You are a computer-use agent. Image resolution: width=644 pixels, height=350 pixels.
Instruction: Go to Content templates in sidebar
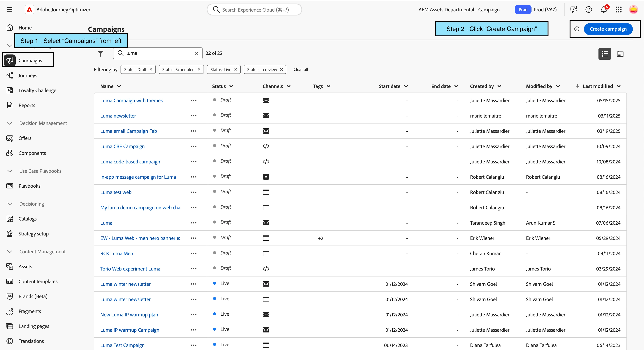point(38,282)
